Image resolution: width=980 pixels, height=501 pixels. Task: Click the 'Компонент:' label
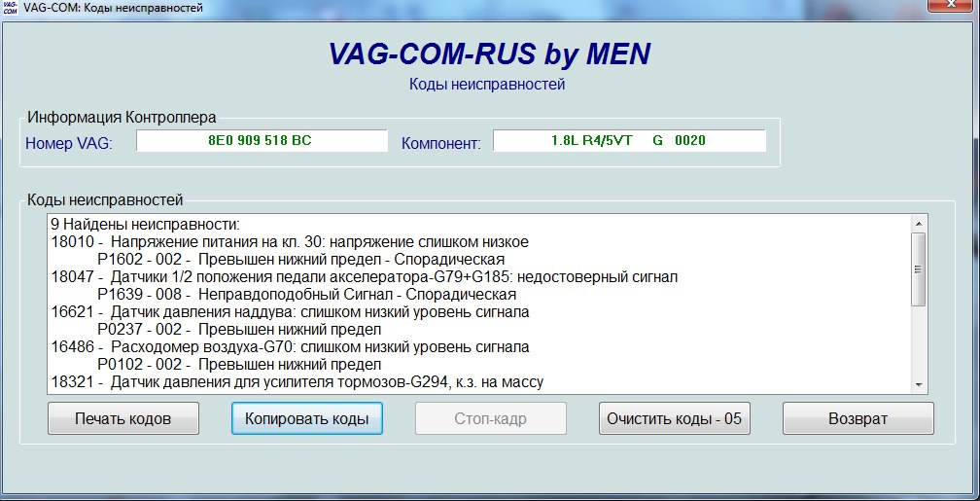[x=441, y=143]
